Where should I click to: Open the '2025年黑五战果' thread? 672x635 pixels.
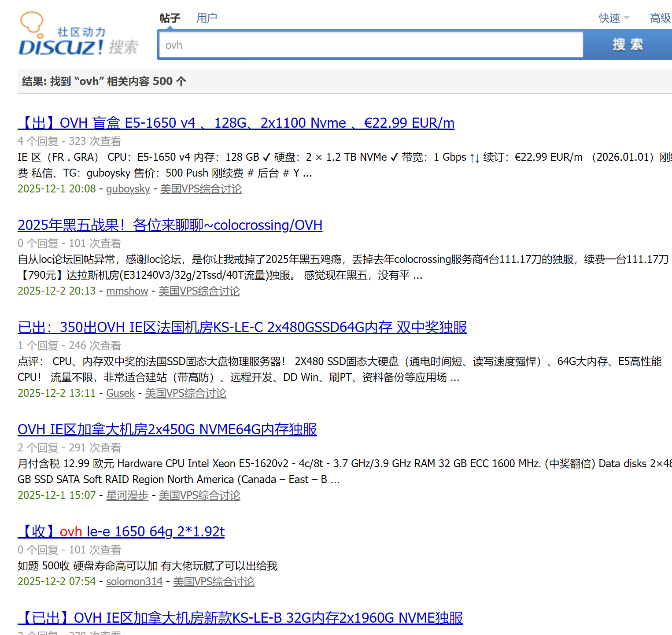pyautogui.click(x=170, y=225)
